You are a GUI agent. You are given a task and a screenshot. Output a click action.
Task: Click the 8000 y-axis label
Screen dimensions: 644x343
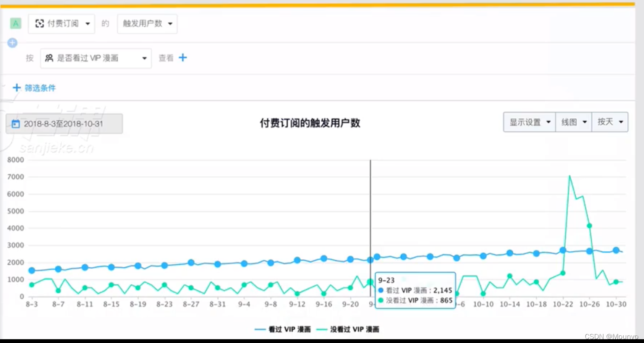point(16,160)
